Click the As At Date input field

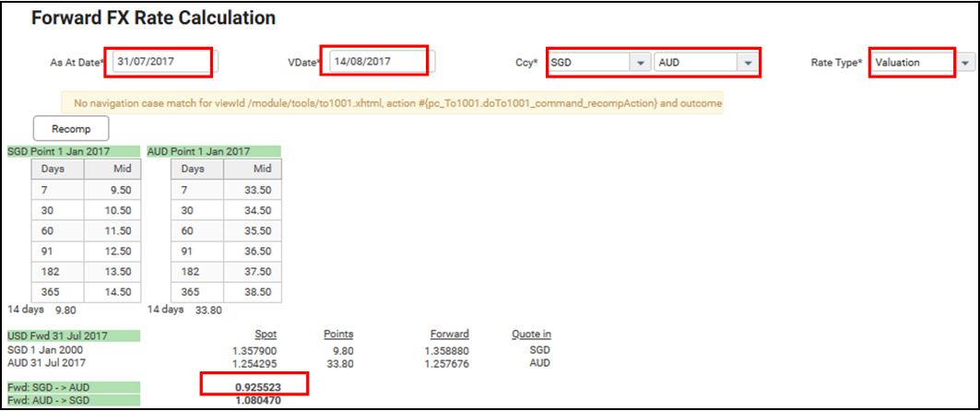pyautogui.click(x=166, y=62)
